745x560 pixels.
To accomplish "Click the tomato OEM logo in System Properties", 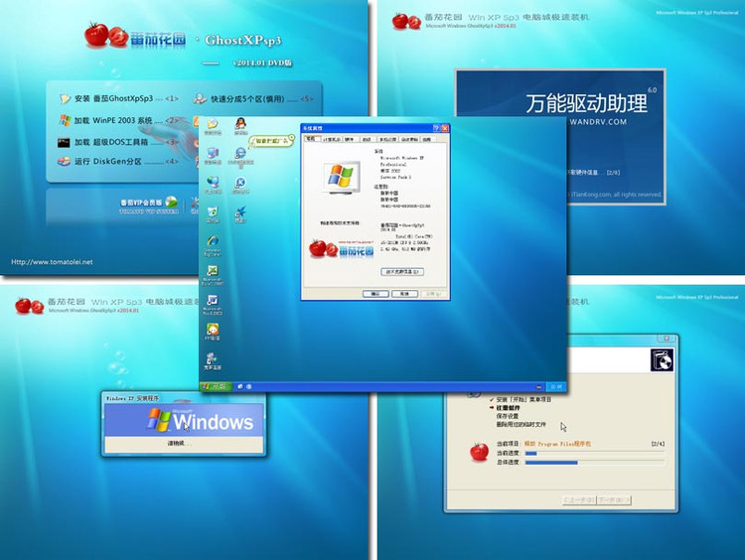I will click(341, 249).
